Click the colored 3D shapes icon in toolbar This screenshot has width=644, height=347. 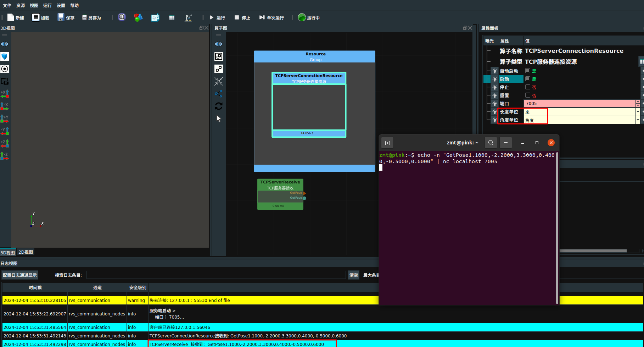click(138, 17)
